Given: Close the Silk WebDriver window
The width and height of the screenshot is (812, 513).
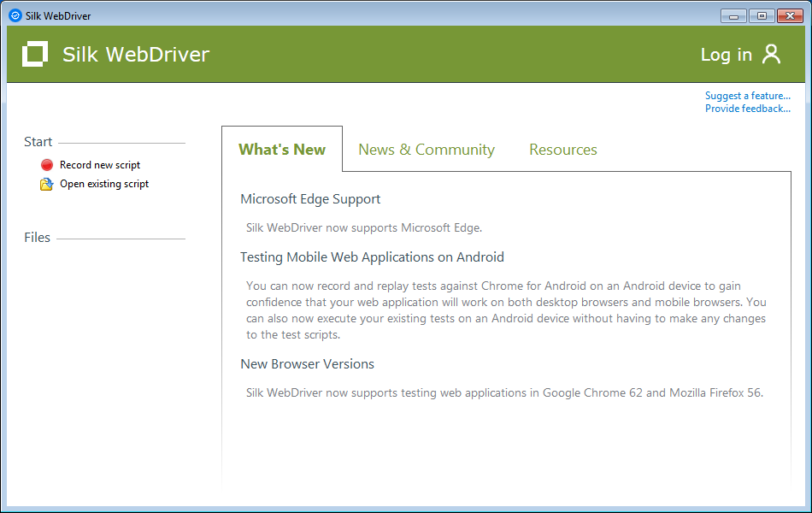Looking at the screenshot, I should [789, 15].
